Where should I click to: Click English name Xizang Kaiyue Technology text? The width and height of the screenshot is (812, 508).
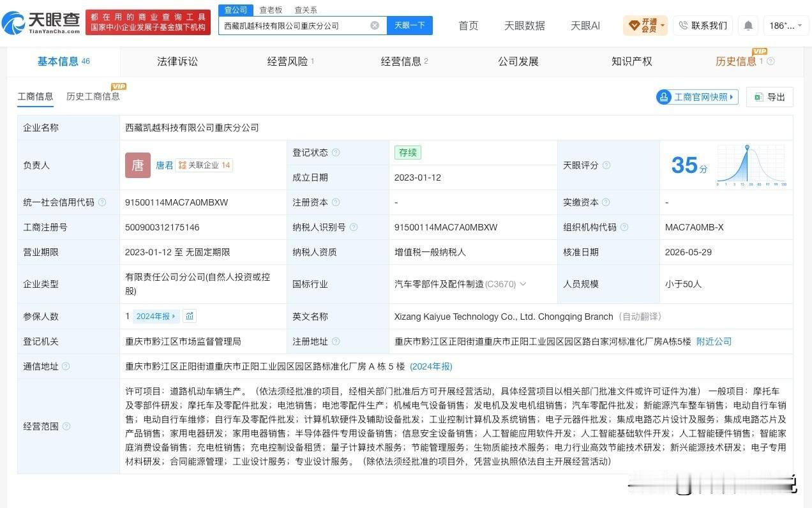[x=504, y=317]
